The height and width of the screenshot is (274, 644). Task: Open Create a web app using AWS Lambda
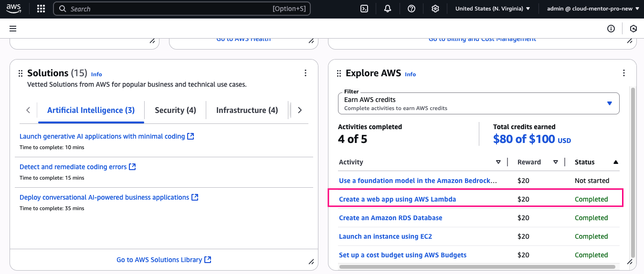click(x=397, y=199)
